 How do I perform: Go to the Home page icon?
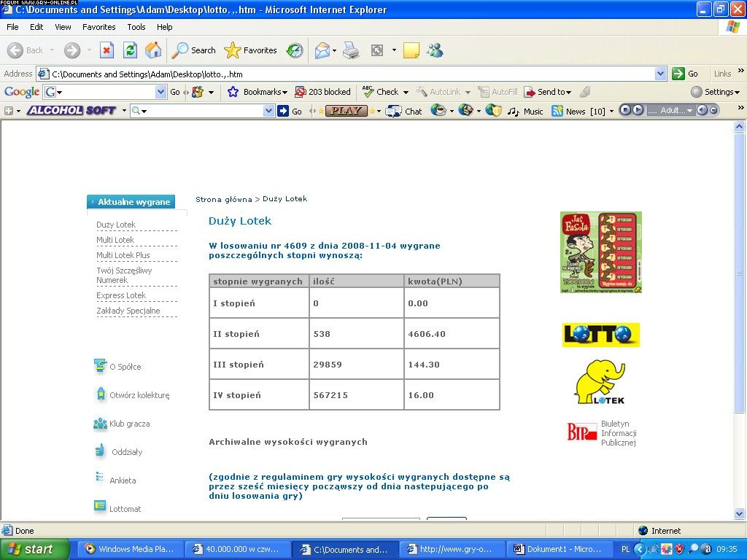(153, 50)
